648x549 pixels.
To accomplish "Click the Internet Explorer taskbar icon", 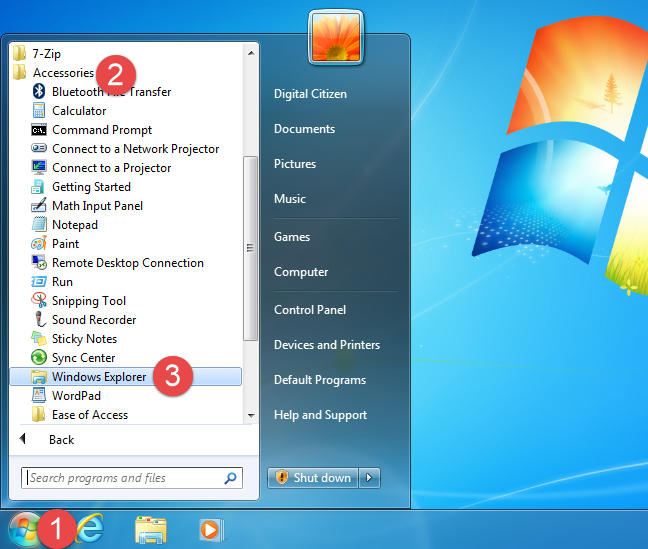I will 91,529.
